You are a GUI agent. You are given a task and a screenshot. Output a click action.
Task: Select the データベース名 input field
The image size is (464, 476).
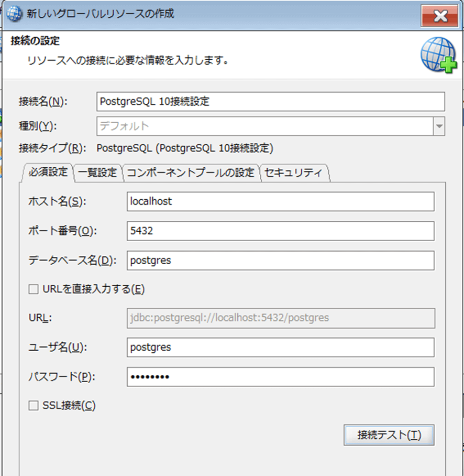point(280,260)
